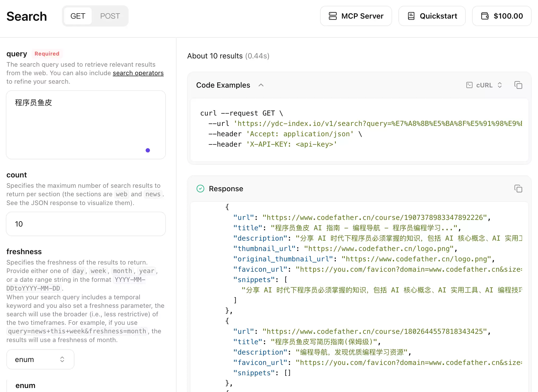Viewport: 538px width, 392px height.
Task: Follow the search operators link
Action: 138,73
